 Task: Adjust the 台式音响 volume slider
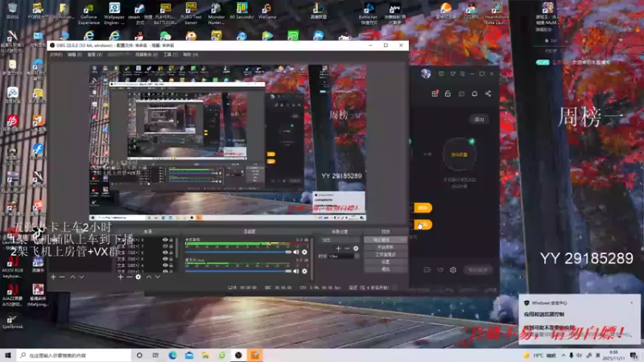[x=238, y=252]
